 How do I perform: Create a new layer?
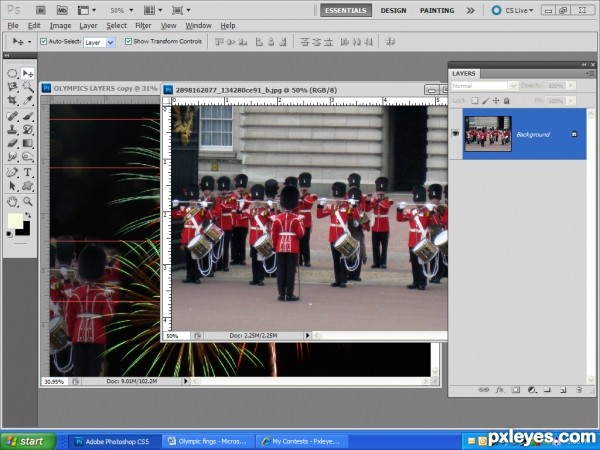563,390
